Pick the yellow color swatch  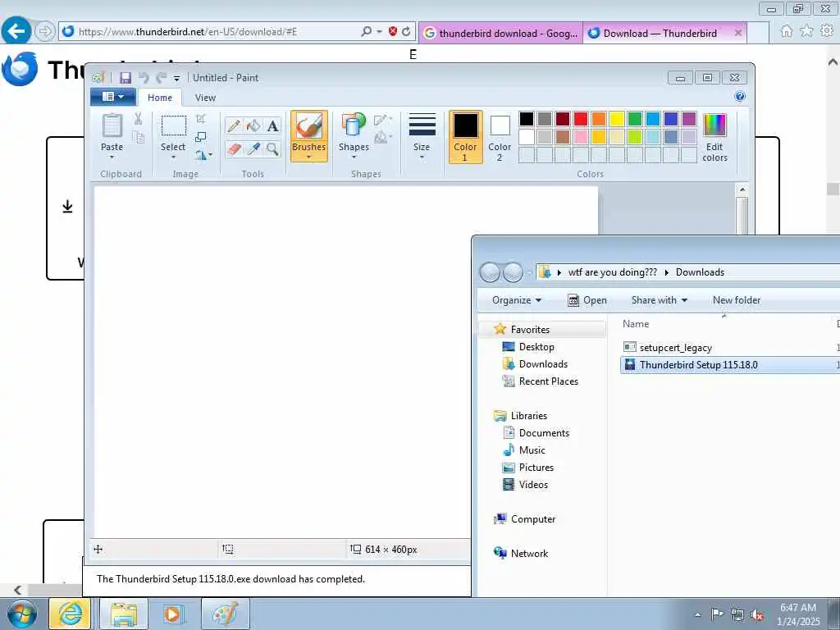click(x=617, y=119)
